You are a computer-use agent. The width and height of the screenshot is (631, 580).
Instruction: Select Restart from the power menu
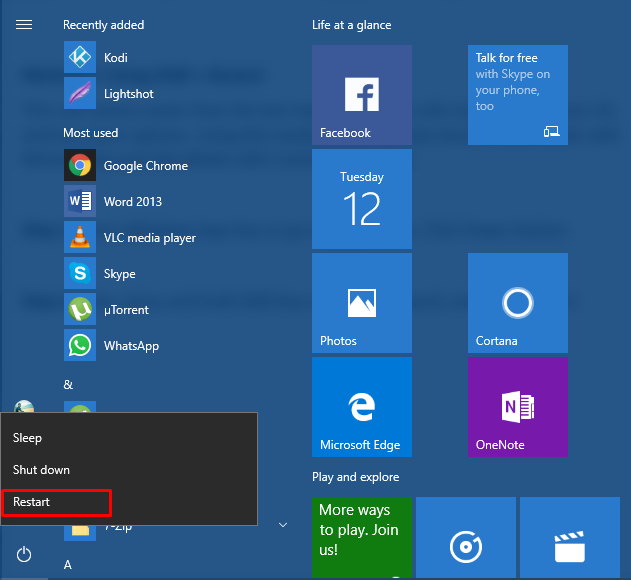56,502
